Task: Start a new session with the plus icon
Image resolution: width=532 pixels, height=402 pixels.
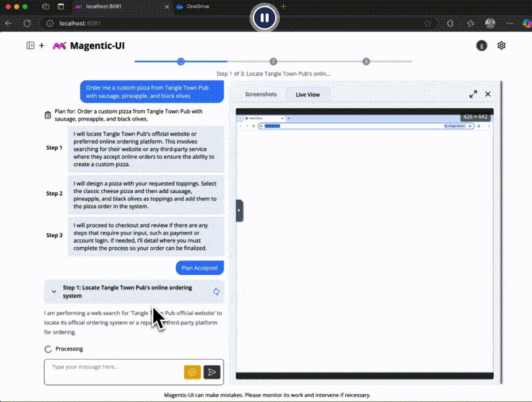Action: coord(41,45)
